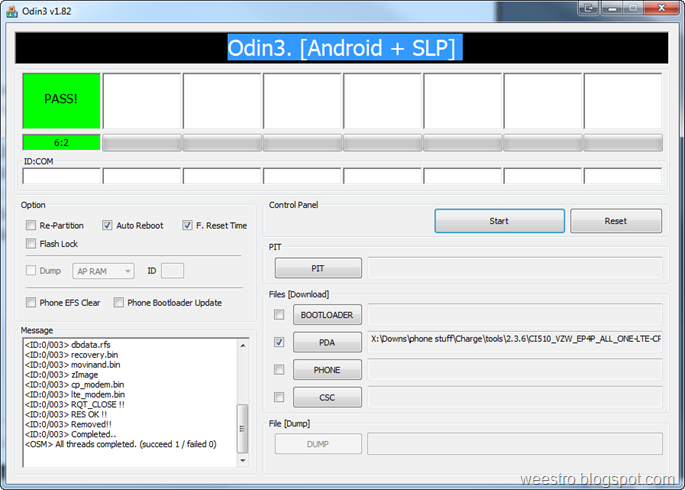
Task: Click the PIT file button
Action: 318,268
